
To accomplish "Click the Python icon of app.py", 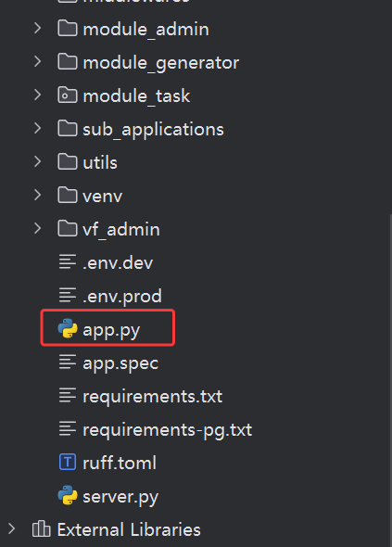I will [68, 328].
